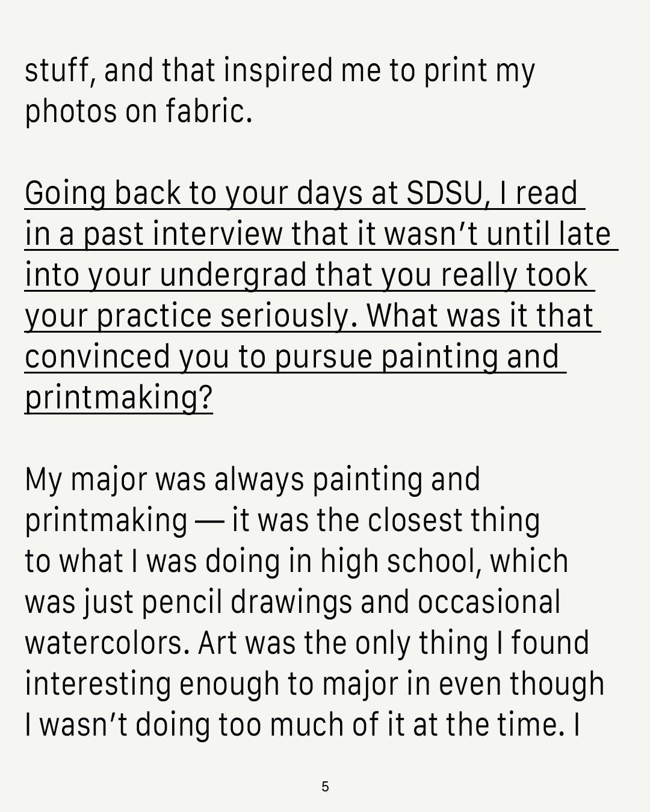The height and width of the screenshot is (812, 650).
Task: Click the line starting 'to what I was doing'
Action: (x=296, y=561)
